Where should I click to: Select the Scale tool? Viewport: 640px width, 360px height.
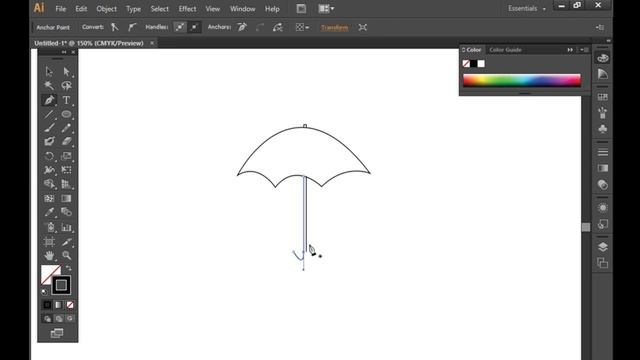click(x=66, y=156)
